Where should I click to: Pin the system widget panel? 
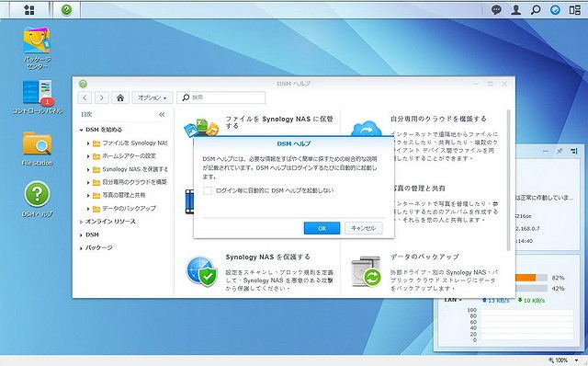pyautogui.click(x=560, y=151)
